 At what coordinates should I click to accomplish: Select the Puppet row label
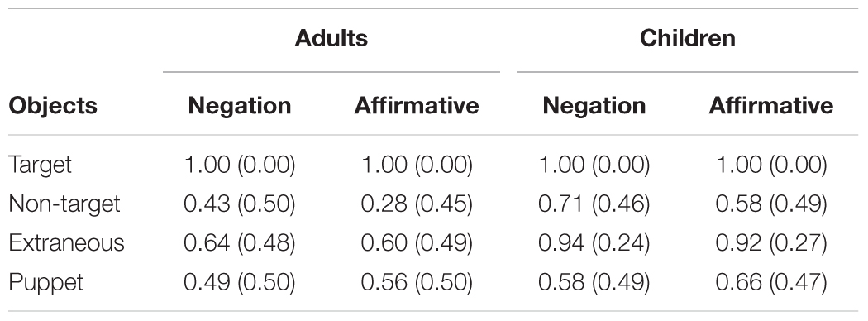46,283
